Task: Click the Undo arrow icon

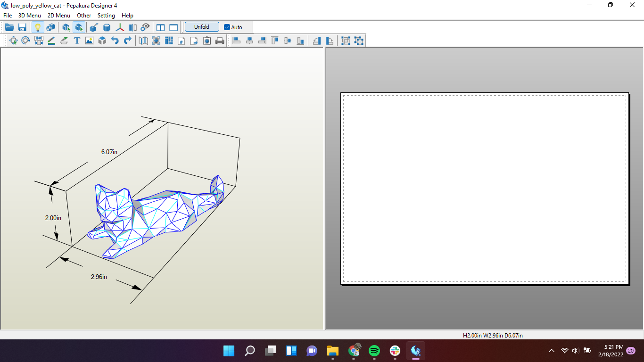Action: [x=115, y=41]
